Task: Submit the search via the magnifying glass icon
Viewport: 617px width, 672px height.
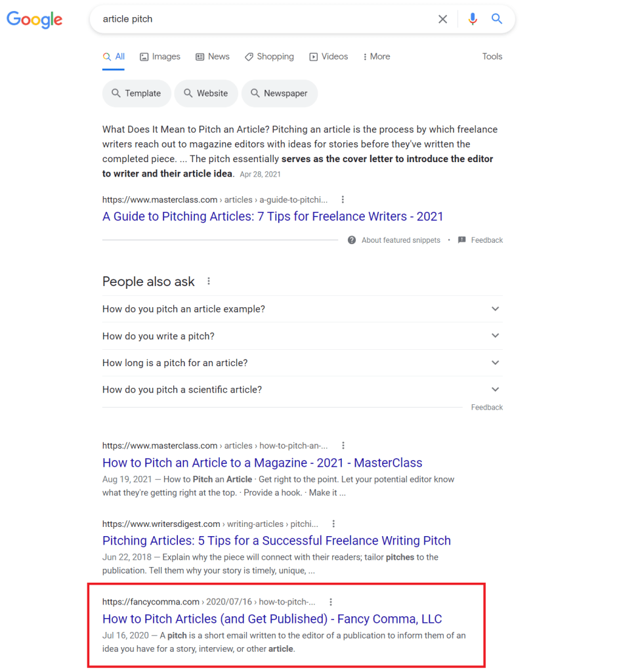Action: pos(497,19)
